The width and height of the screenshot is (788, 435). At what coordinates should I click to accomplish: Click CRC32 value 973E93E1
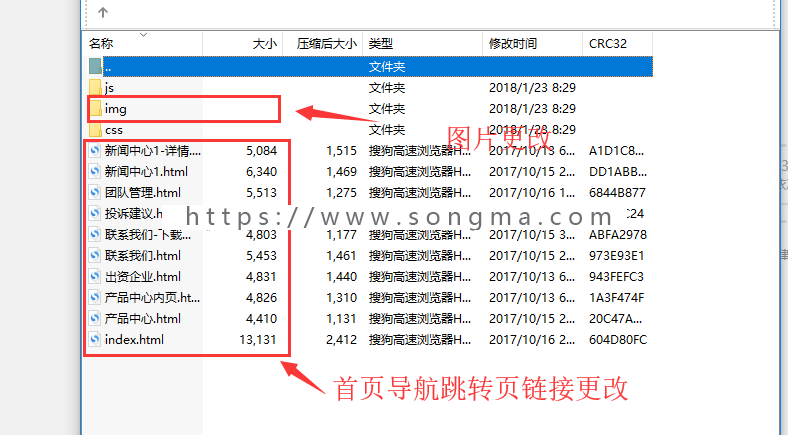click(616, 256)
